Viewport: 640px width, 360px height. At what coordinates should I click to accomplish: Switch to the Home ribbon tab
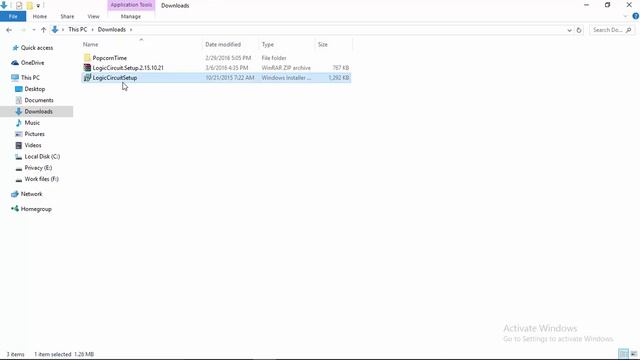(40, 16)
